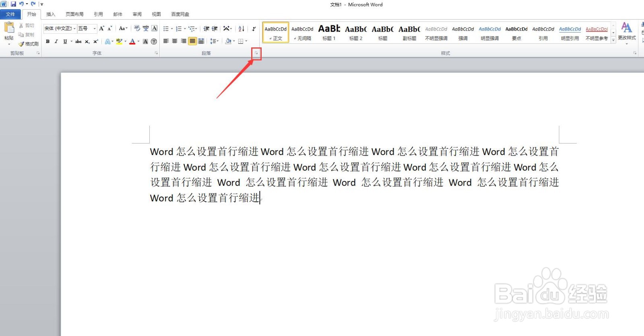Open the 文件 (File) tab

point(10,14)
